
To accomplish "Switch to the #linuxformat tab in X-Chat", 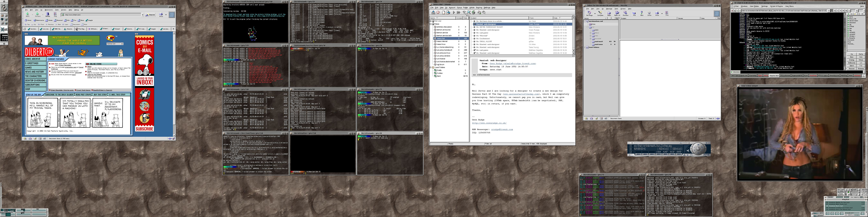I will [x=785, y=76].
